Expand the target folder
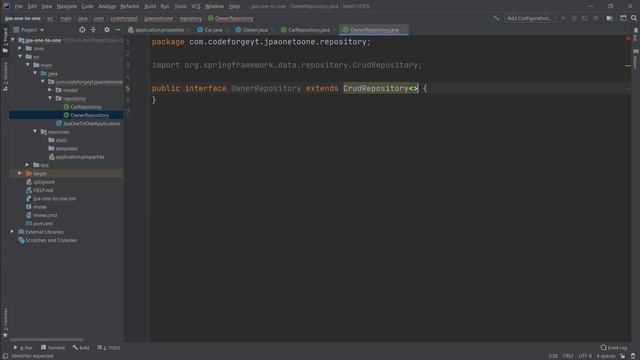 (20, 173)
